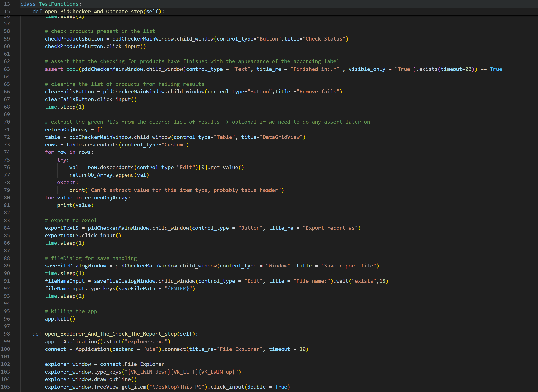Click 'checkProductsButton.click_input()' on line 60
The height and width of the screenshot is (392, 538).
click(95, 46)
